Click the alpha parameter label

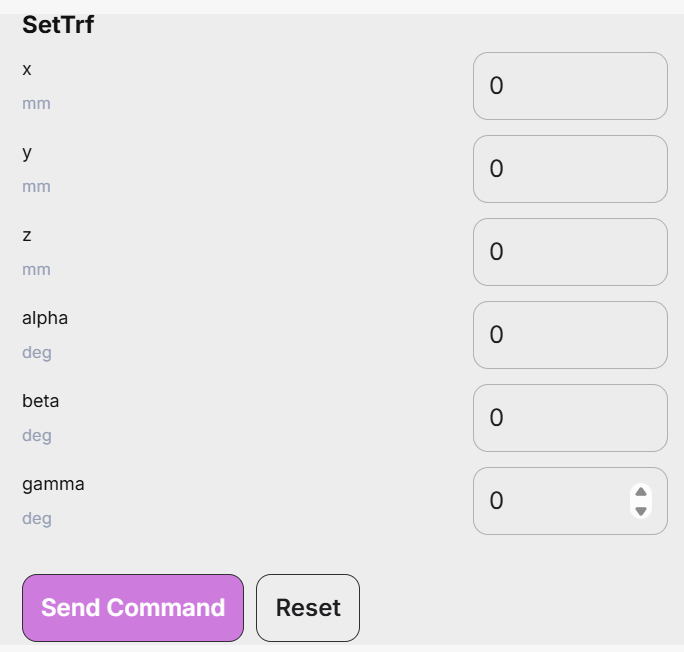45,318
